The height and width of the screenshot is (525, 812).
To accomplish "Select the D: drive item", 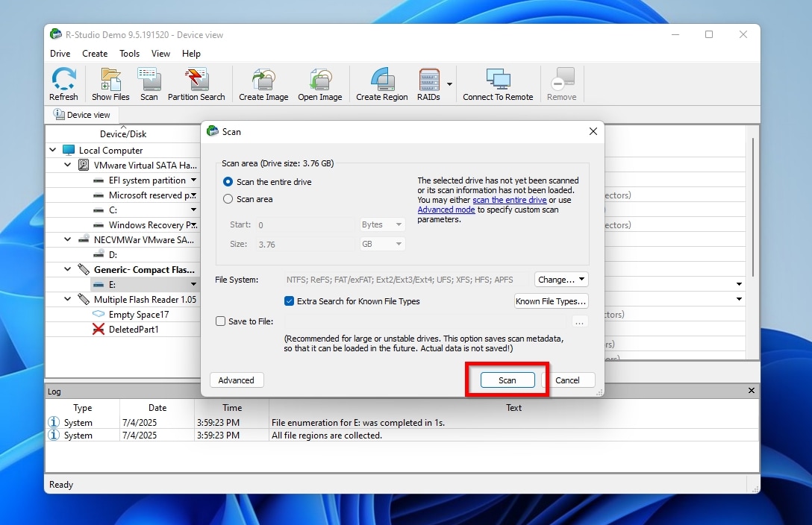I will (x=113, y=254).
